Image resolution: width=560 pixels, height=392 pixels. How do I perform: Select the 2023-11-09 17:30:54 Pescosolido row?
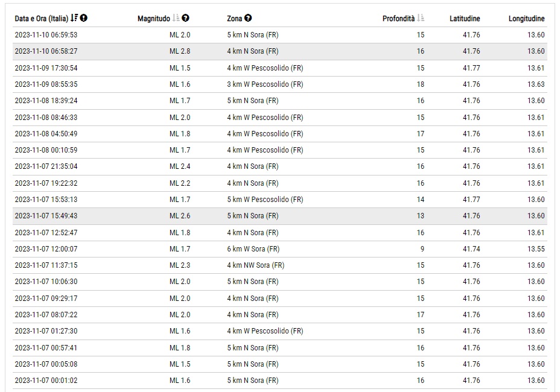(279, 68)
